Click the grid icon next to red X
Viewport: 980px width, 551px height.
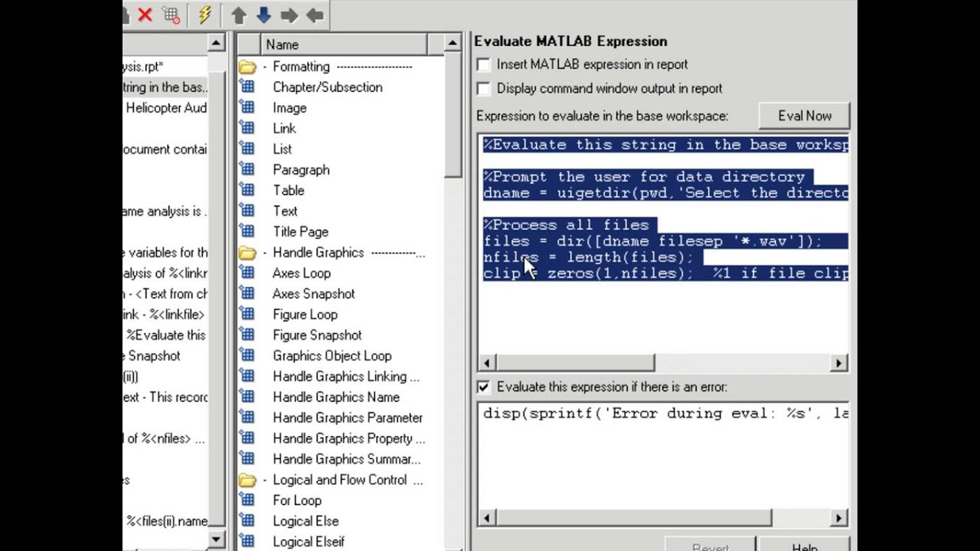pos(171,15)
